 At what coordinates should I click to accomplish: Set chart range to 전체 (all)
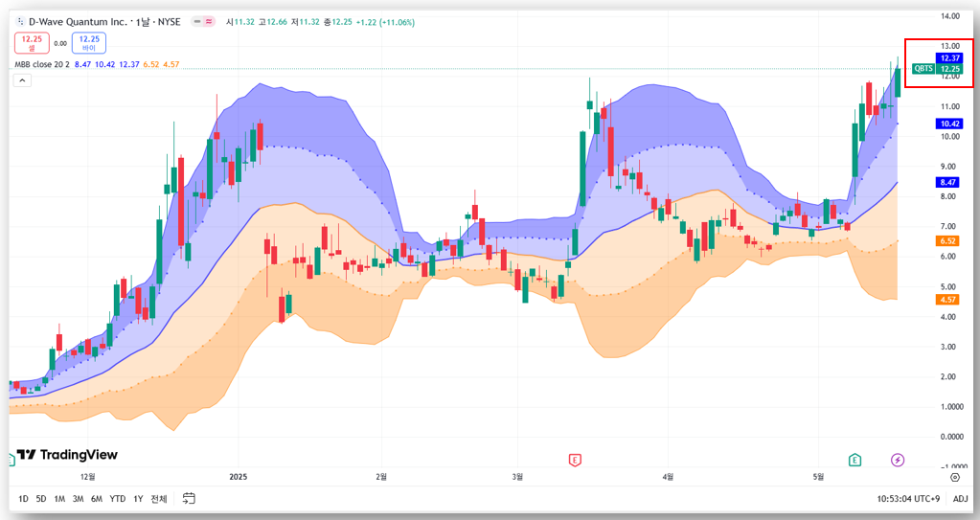tap(159, 499)
